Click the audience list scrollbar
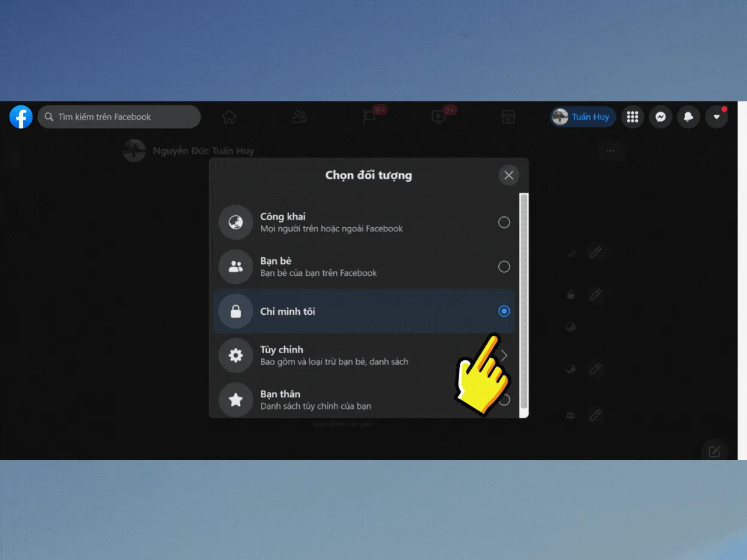Screen dimensions: 747x560 pyautogui.click(x=523, y=300)
